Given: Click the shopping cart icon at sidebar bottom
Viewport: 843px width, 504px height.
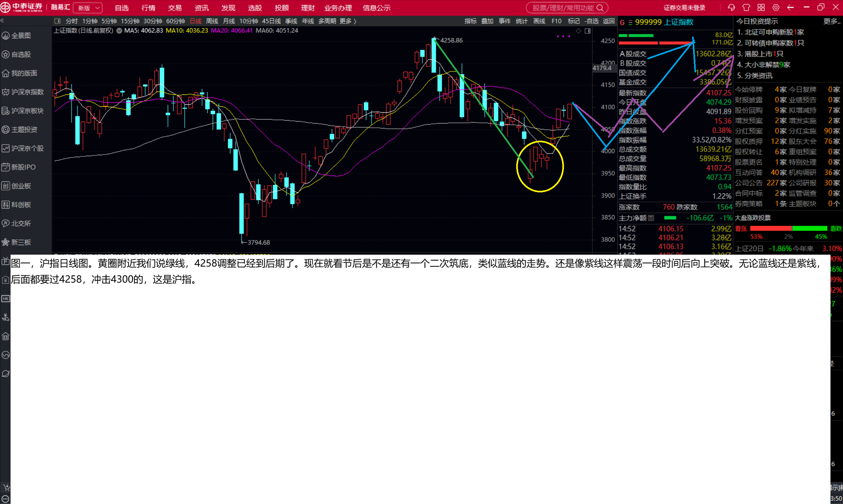Looking at the screenshot, I should (x=6, y=488).
